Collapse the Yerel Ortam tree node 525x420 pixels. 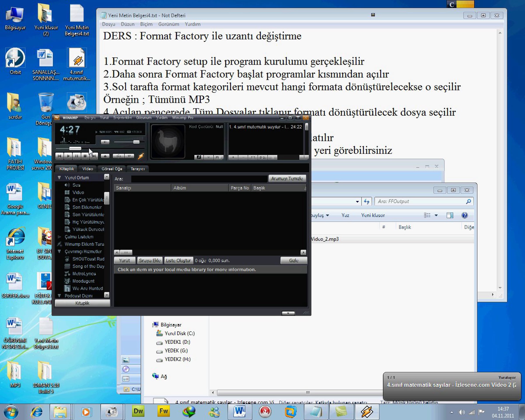59,178
